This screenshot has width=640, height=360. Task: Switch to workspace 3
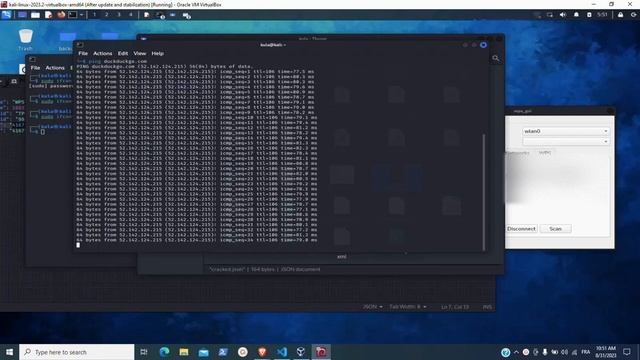coord(119,14)
